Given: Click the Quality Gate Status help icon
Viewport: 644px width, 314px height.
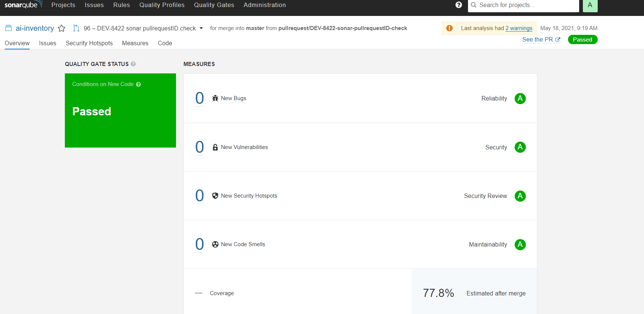Looking at the screenshot, I should coord(133,64).
